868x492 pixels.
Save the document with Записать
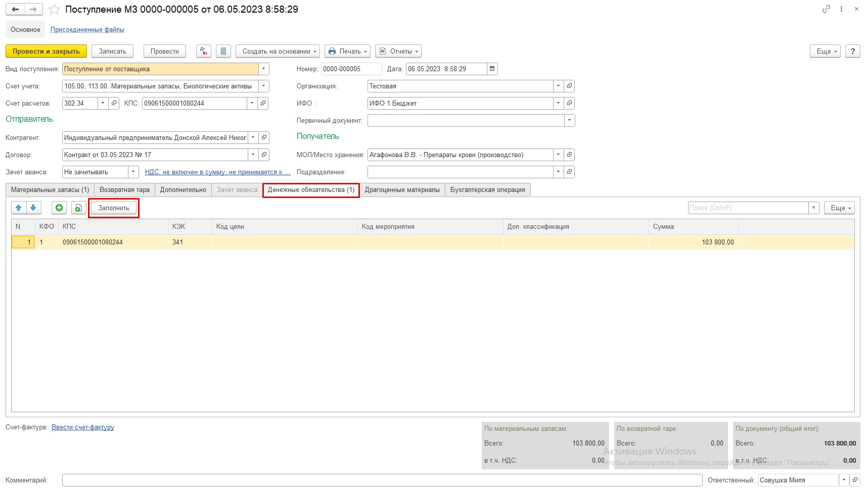(x=112, y=51)
